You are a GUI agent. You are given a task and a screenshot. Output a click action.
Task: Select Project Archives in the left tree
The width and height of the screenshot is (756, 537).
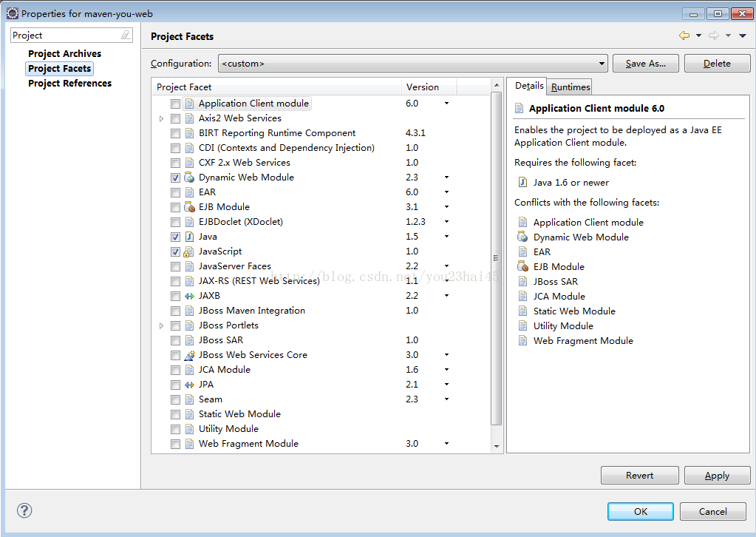point(64,53)
